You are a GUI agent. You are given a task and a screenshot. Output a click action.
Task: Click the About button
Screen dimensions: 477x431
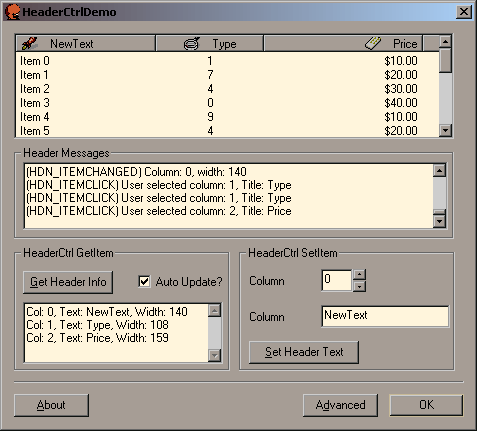(51, 405)
